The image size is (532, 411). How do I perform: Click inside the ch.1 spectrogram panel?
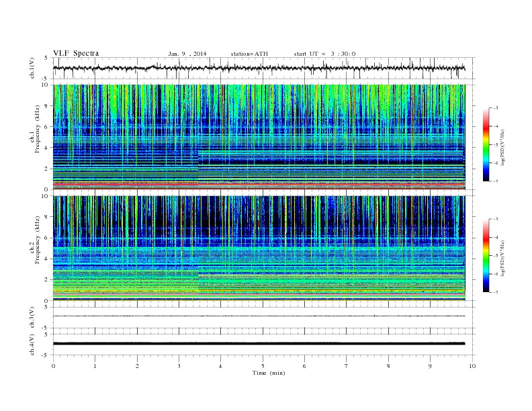tap(259, 137)
